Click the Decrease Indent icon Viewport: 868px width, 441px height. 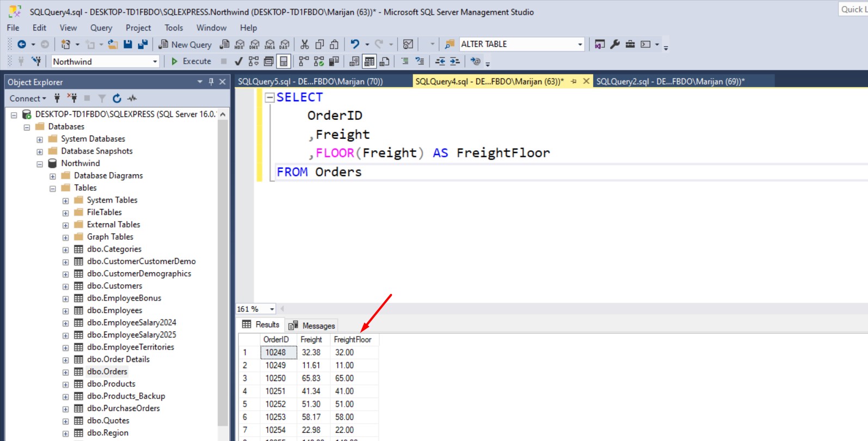click(440, 62)
